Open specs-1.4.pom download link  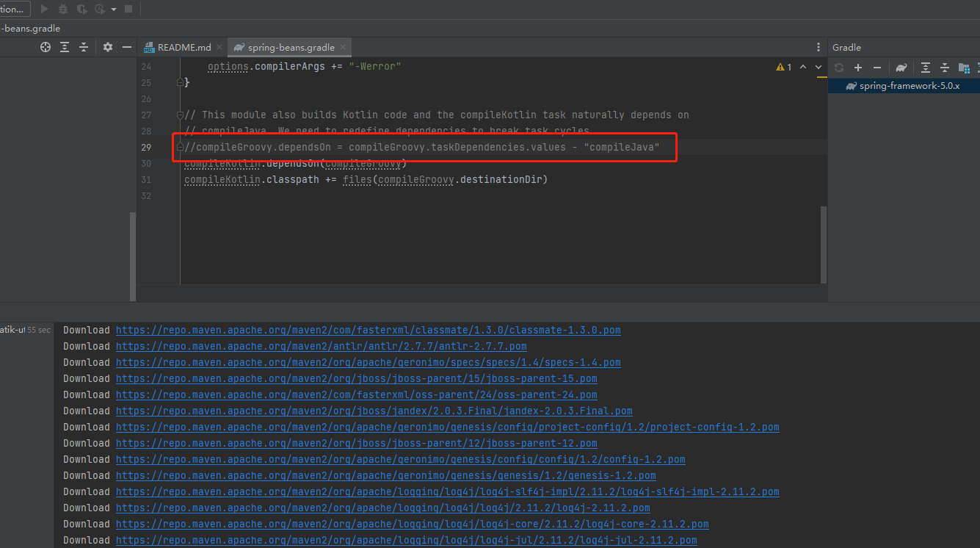point(368,363)
